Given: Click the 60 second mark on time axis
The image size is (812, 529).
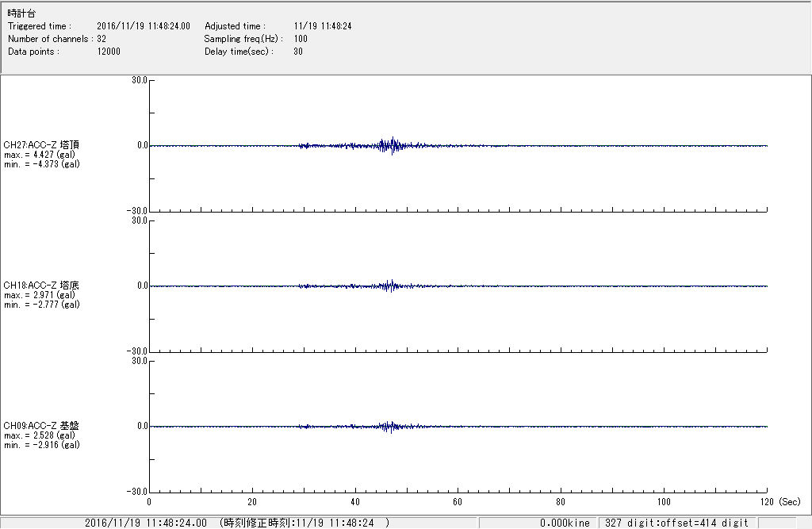Looking at the screenshot, I should 458,502.
